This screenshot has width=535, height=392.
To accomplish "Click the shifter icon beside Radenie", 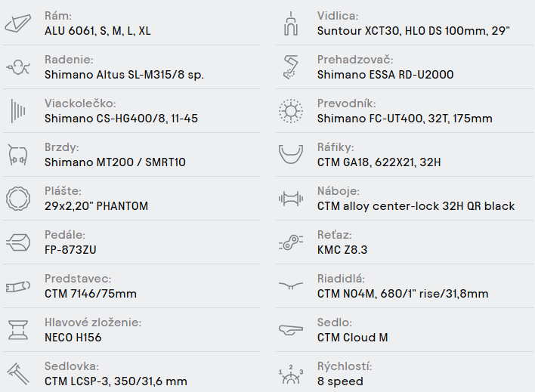I will [x=19, y=67].
